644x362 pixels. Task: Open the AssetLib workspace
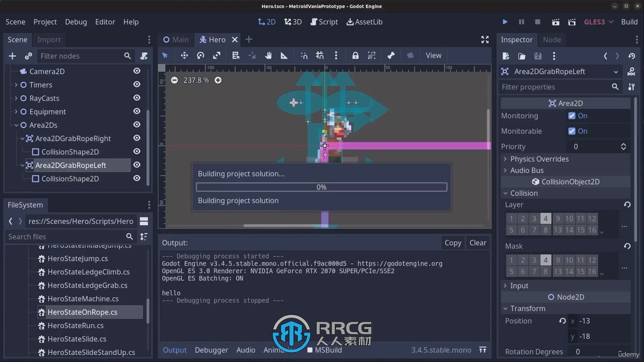(365, 22)
